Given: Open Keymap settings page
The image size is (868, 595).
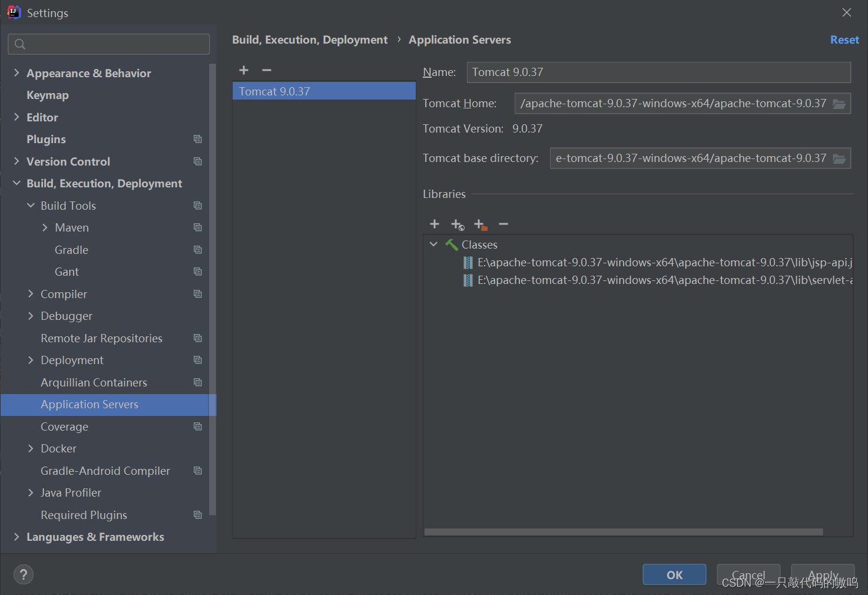Looking at the screenshot, I should 48,95.
